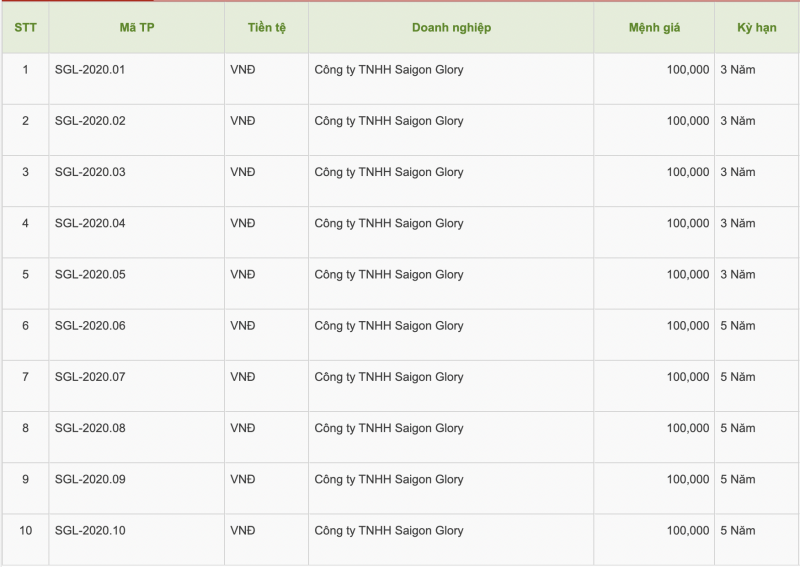The width and height of the screenshot is (800, 567).
Task: Select bond code SGL-2020.09
Action: pyautogui.click(x=90, y=479)
